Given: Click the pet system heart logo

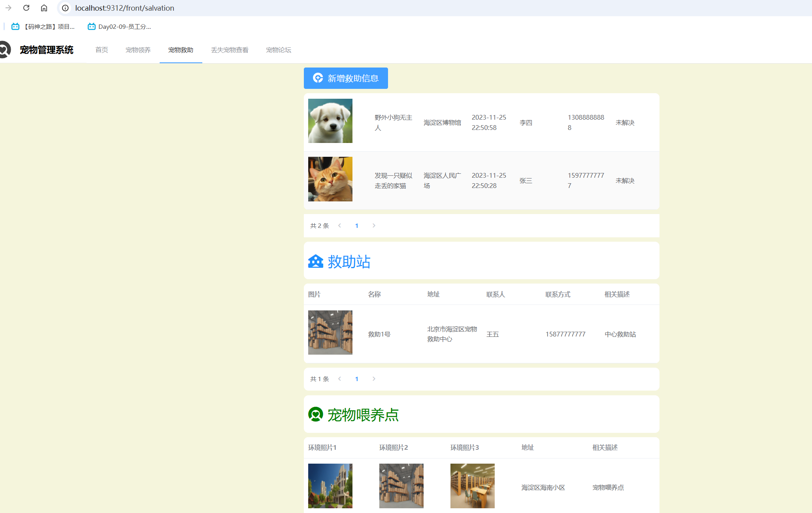Looking at the screenshot, I should point(5,50).
